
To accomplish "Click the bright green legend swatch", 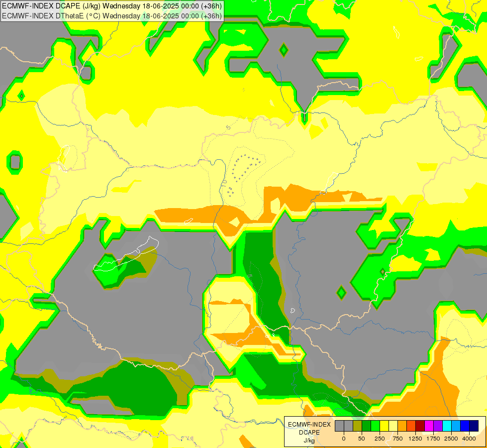I will pyautogui.click(x=375, y=426).
